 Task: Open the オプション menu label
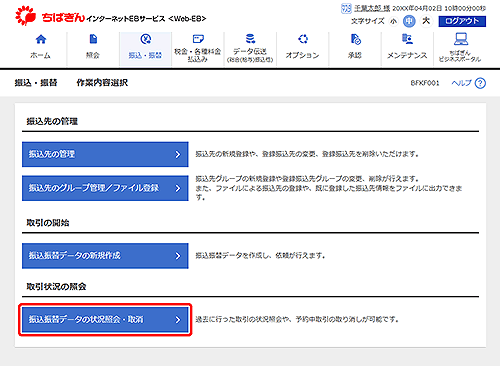(x=302, y=55)
